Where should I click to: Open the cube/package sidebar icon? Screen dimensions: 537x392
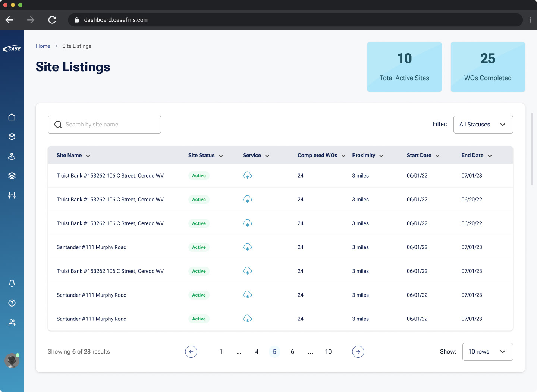[12, 137]
